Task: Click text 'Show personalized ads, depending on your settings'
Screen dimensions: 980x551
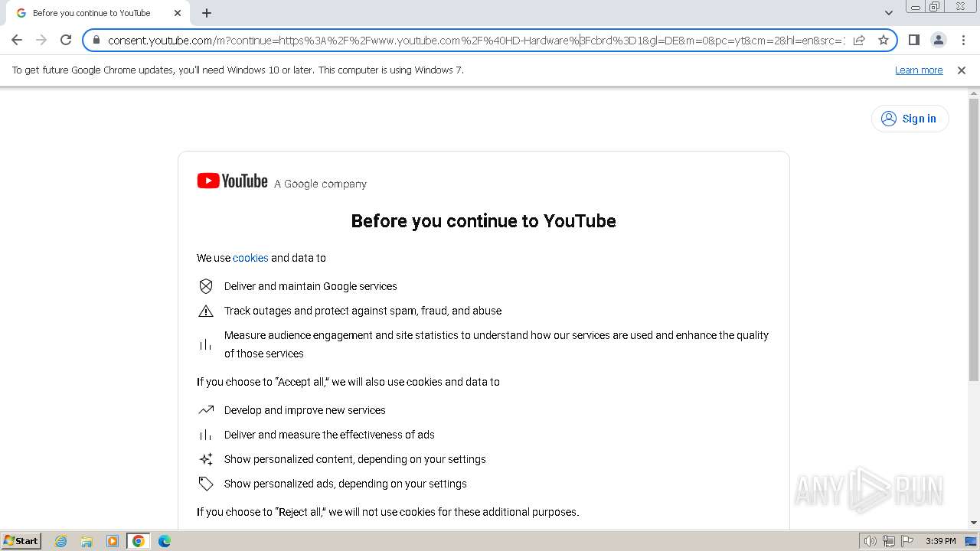Action: pos(345,484)
